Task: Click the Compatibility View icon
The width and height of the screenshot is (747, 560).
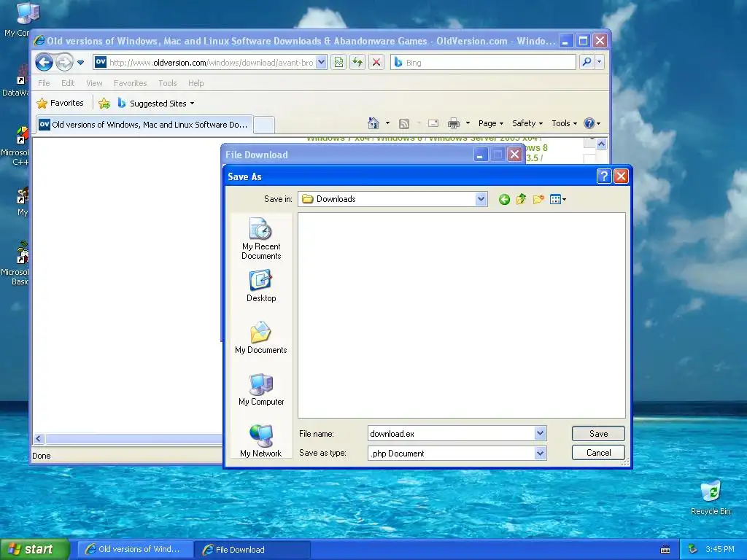Action: pyautogui.click(x=338, y=63)
